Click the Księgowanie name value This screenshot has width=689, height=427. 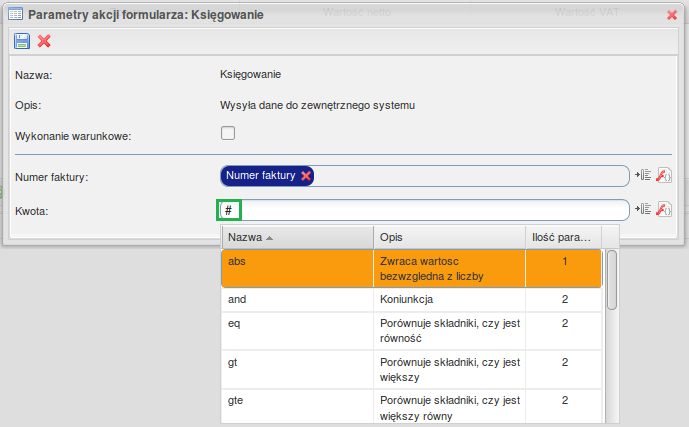point(250,75)
